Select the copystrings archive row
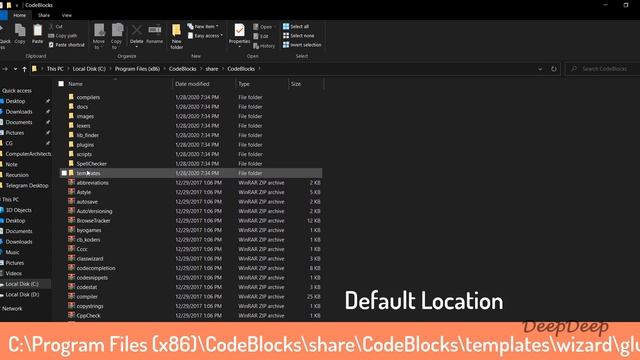This screenshot has width=640, height=360. (x=191, y=306)
